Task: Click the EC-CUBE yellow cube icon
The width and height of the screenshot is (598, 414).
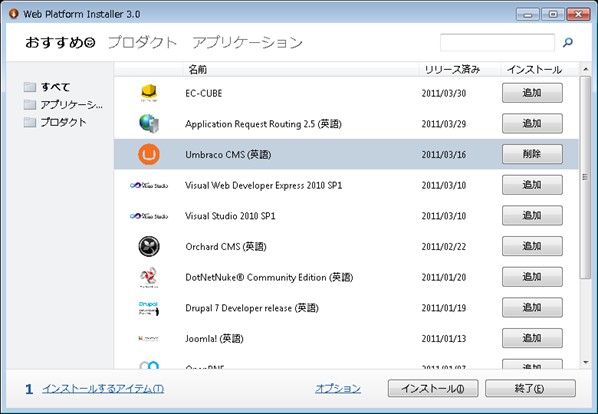Action: [149, 93]
